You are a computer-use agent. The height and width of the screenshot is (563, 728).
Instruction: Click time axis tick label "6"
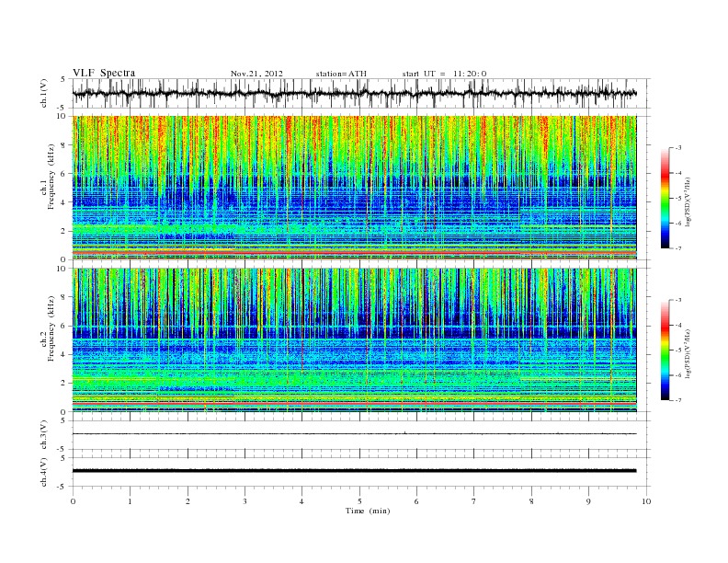pos(416,501)
